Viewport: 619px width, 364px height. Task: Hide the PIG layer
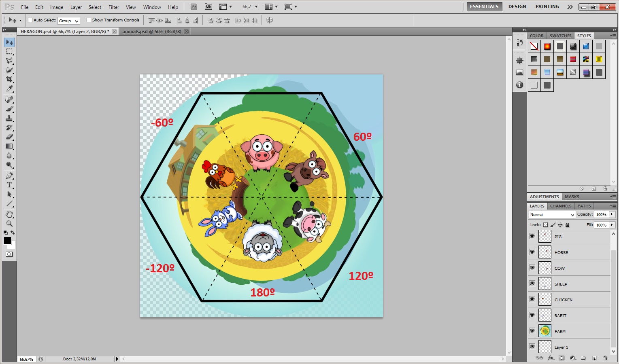pos(532,236)
